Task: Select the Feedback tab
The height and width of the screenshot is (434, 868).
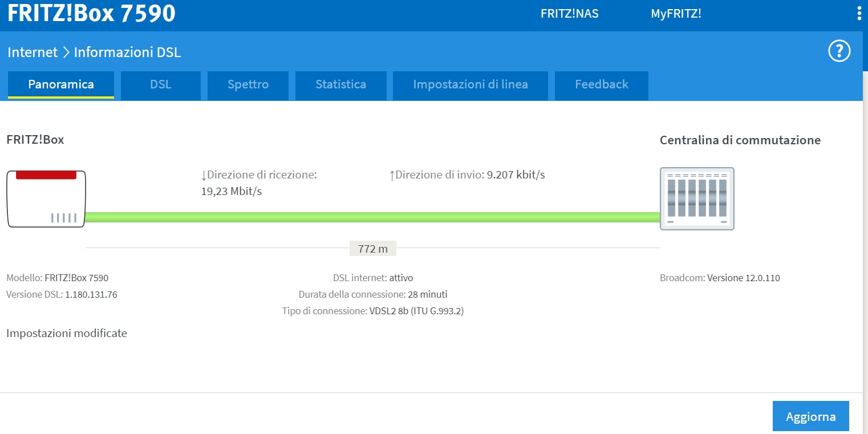Action: click(601, 84)
